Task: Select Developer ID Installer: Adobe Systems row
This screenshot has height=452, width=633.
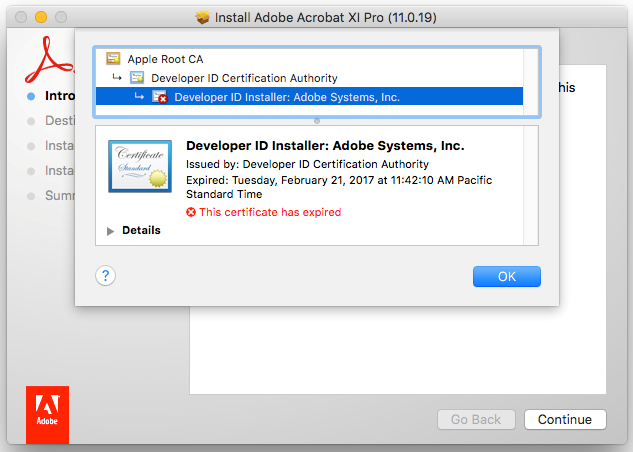Action: 309,97
